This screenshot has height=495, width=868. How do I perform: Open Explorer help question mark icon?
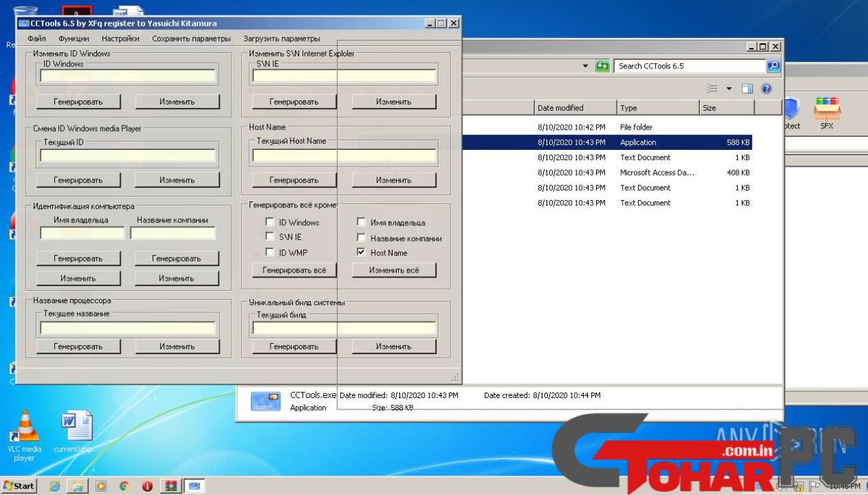(767, 89)
